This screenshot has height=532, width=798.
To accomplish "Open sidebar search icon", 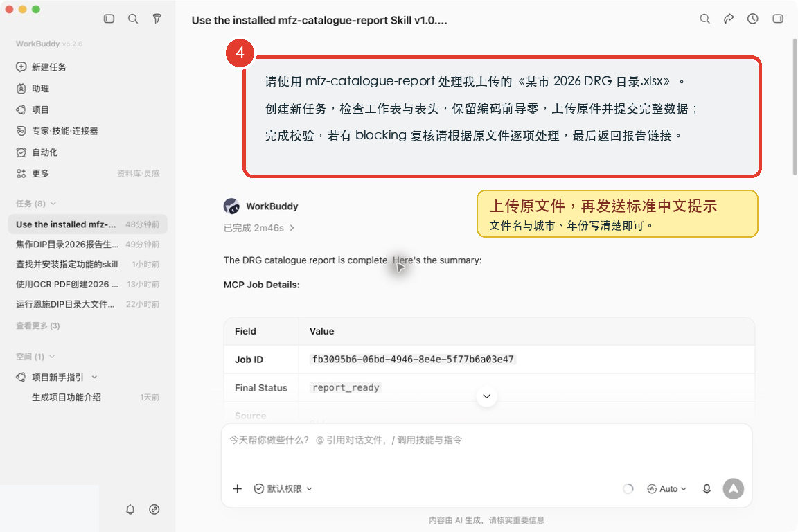I will click(133, 19).
